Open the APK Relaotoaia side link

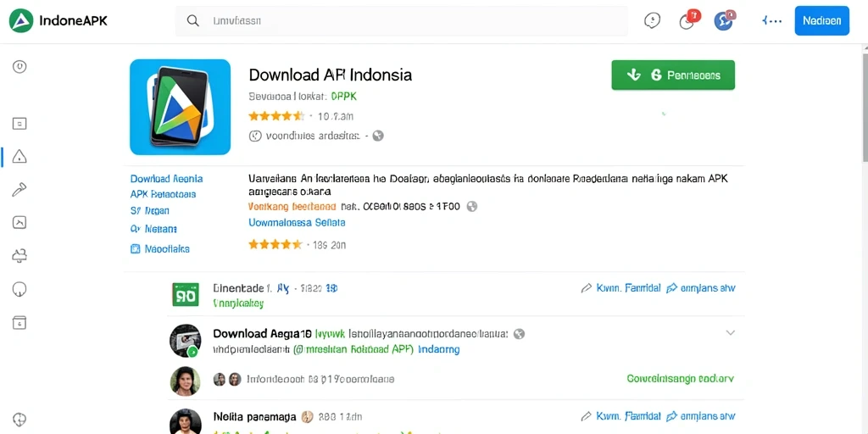[163, 194]
